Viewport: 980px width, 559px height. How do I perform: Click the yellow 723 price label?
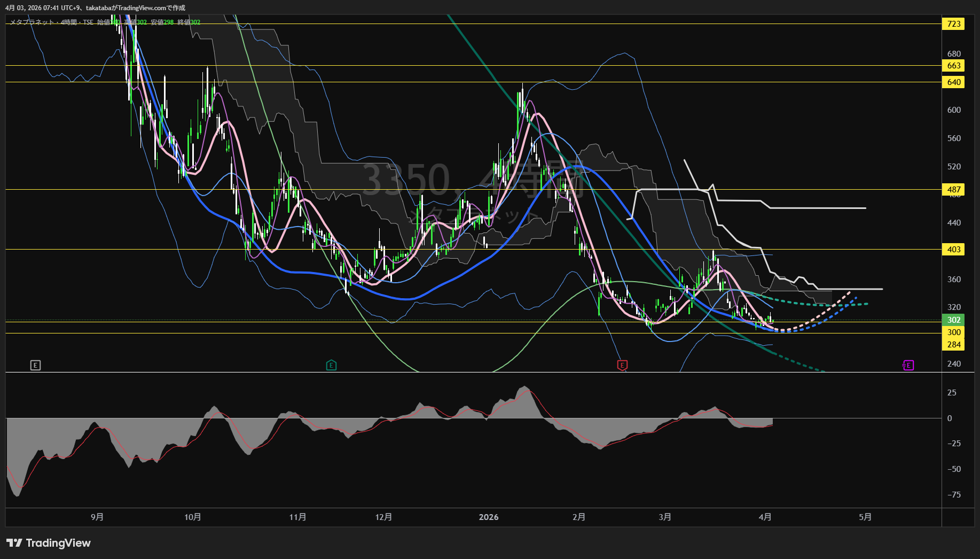(954, 24)
